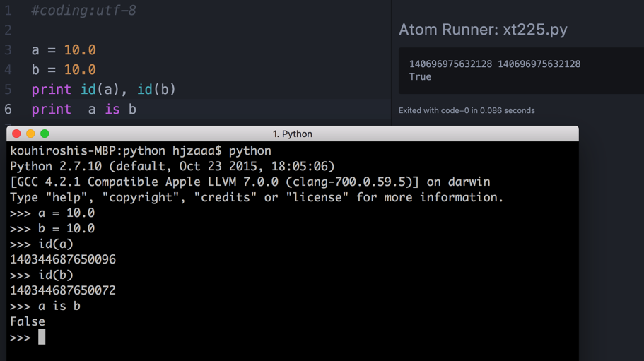644x361 pixels.
Task: Close the Python terminal window
Action: pyautogui.click(x=16, y=134)
